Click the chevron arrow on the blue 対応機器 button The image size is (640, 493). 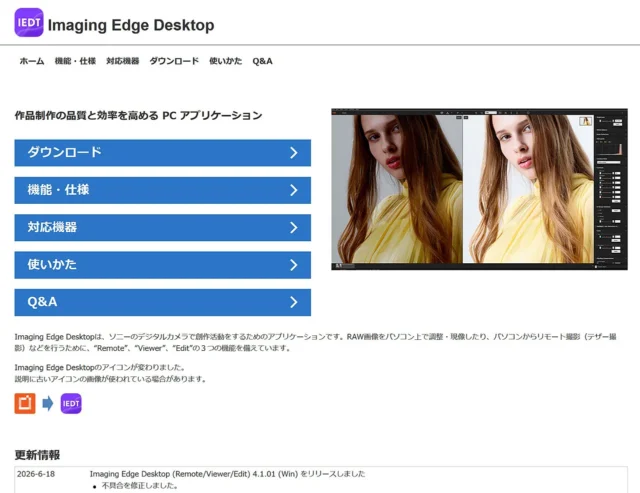point(293,228)
